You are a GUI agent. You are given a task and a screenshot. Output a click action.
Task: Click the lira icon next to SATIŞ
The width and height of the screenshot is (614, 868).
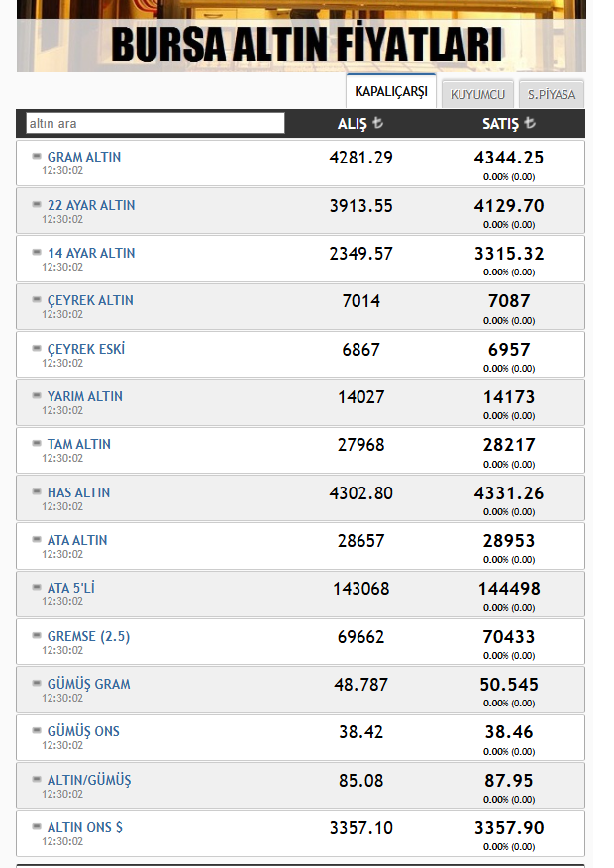(530, 122)
